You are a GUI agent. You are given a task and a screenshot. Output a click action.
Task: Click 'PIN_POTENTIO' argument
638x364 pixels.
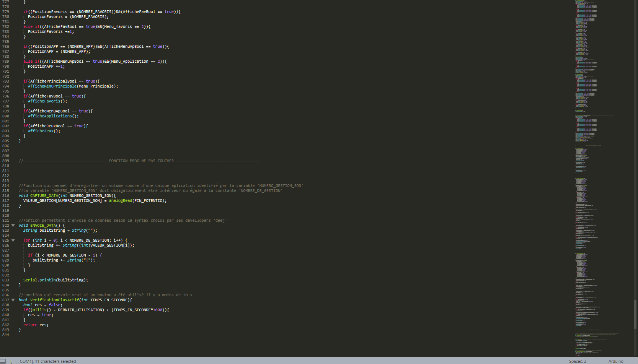[x=148, y=201]
